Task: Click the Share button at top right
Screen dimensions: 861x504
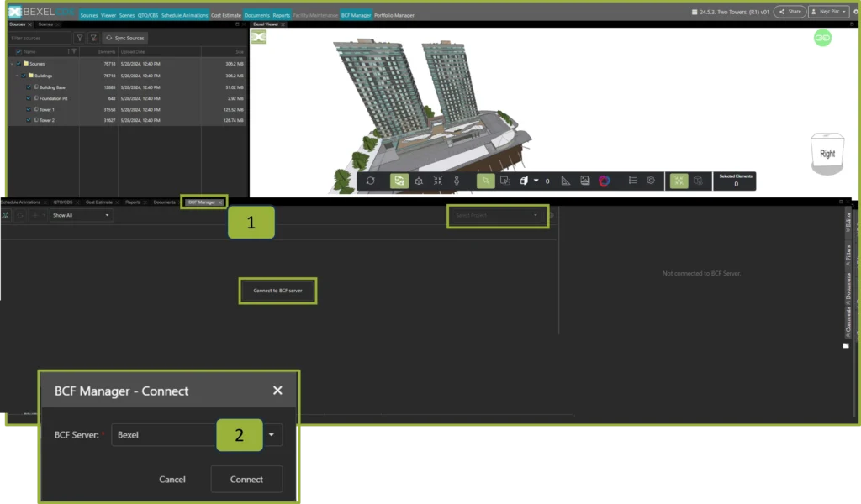Action: pyautogui.click(x=790, y=12)
